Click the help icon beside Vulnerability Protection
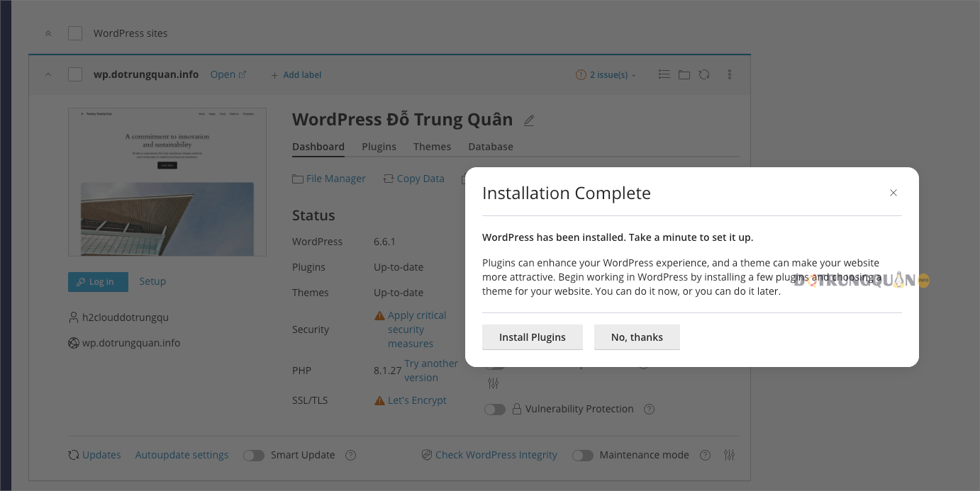 tap(649, 409)
